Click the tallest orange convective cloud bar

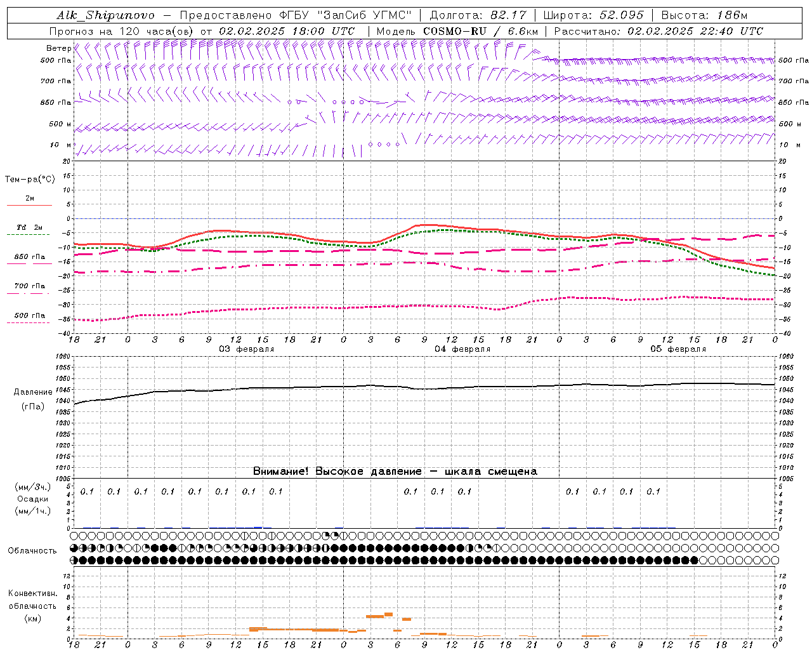tap(388, 614)
